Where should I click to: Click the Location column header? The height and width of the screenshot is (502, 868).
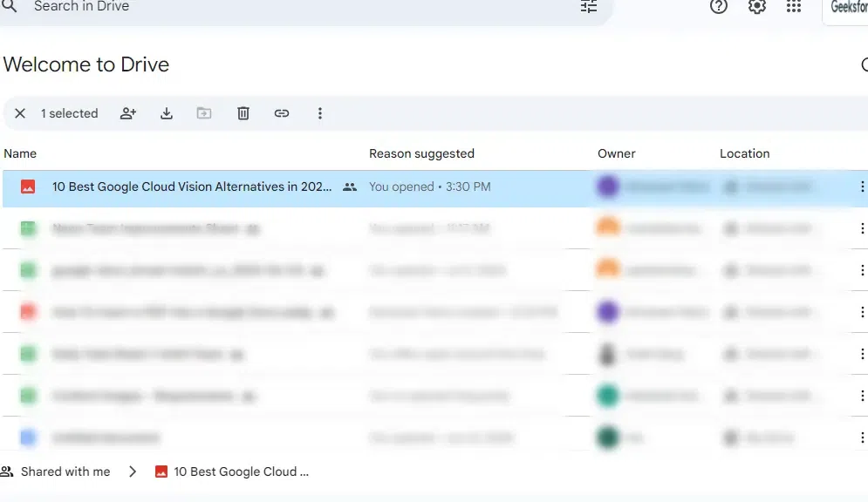point(744,153)
